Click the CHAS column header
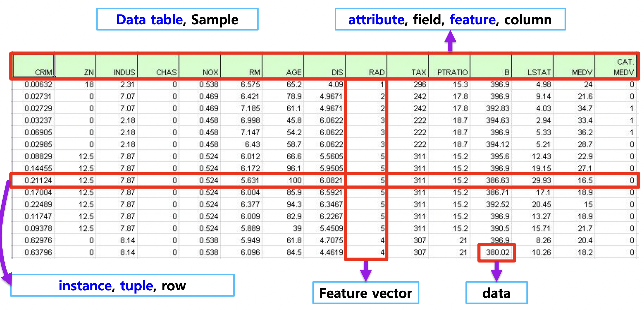 [x=158, y=66]
